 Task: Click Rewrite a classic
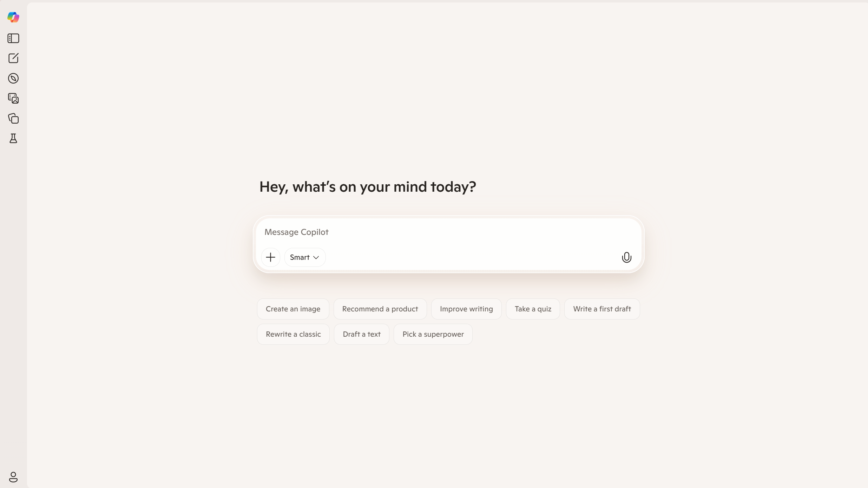293,334
